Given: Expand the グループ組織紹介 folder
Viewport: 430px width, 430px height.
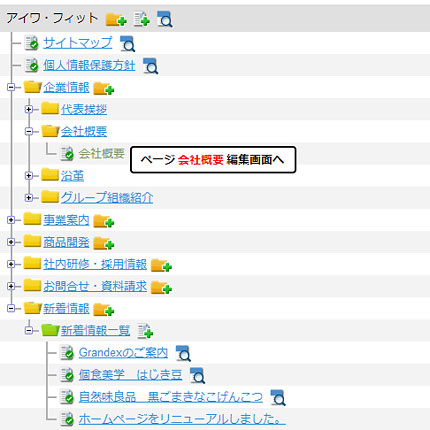Looking at the screenshot, I should click(29, 198).
